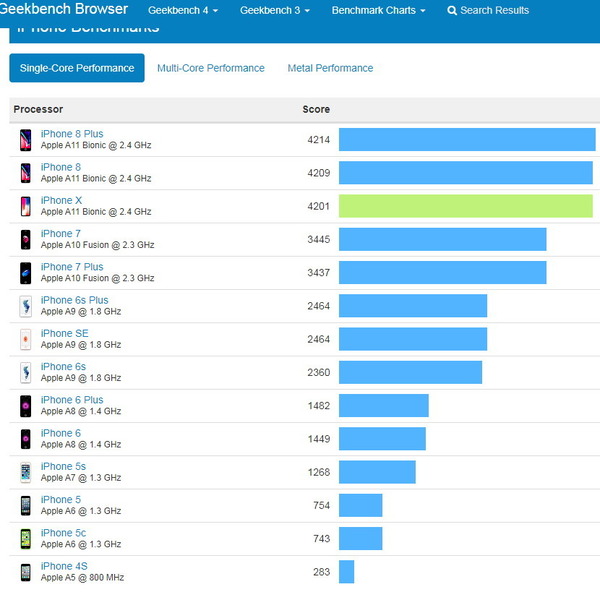
Task: Go to Geekbench Browser home
Action: click(x=64, y=10)
